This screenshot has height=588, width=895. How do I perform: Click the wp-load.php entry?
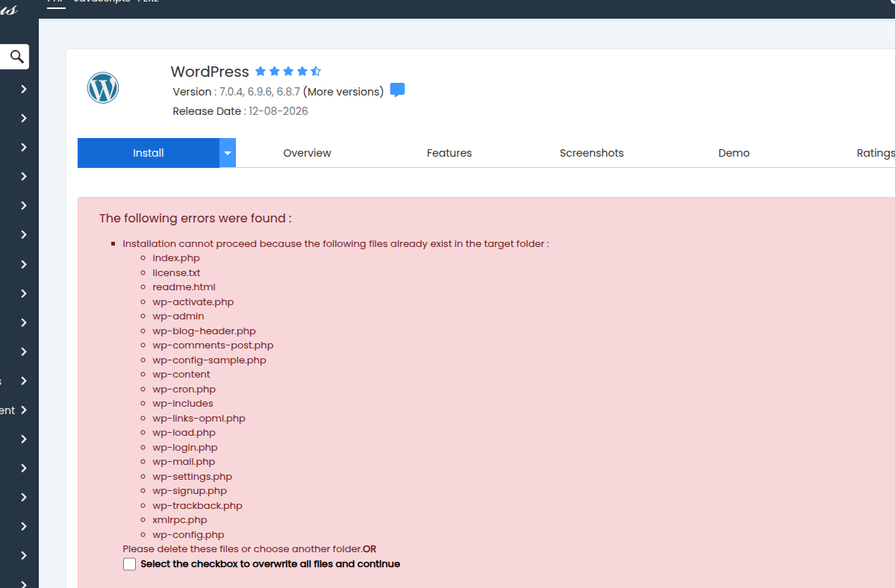(x=184, y=432)
